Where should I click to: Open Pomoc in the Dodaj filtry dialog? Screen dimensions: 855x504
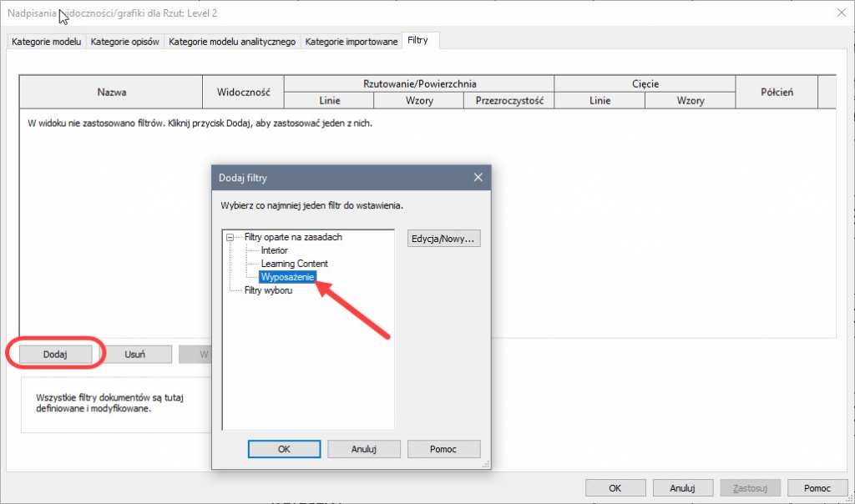click(x=443, y=449)
